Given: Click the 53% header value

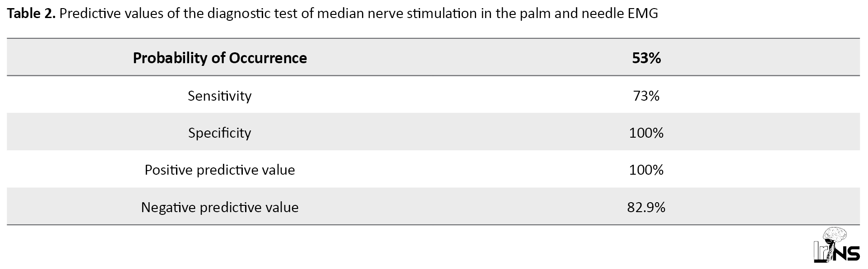Looking at the screenshot, I should pos(646,58).
